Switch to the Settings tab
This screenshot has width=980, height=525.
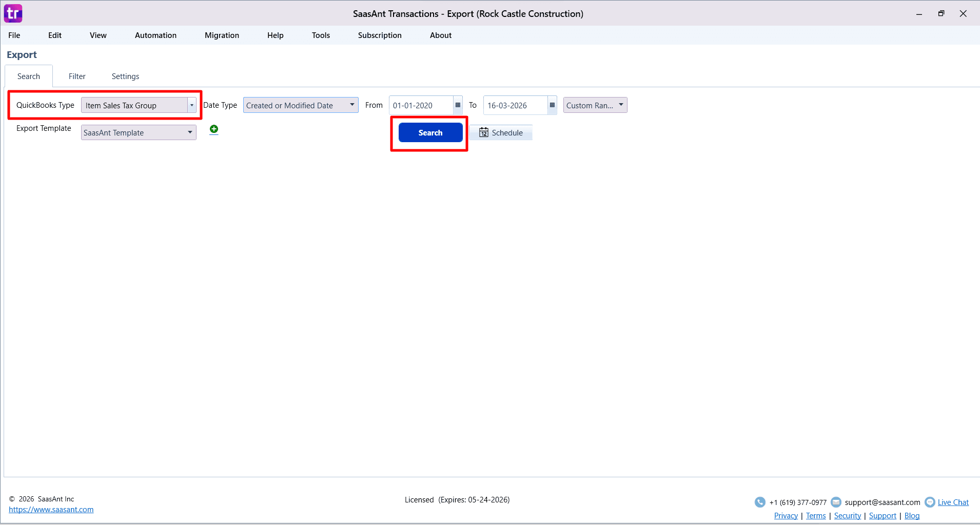click(126, 76)
